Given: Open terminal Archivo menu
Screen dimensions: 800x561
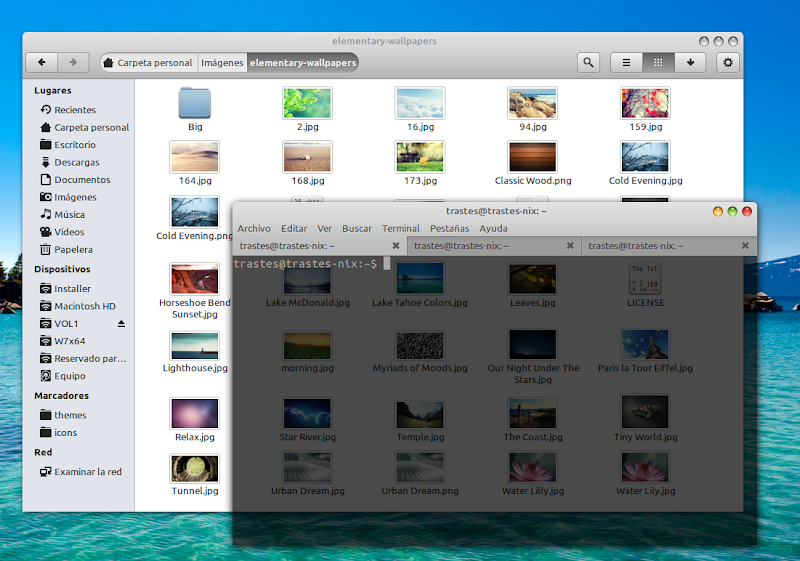Looking at the screenshot, I should (x=254, y=228).
